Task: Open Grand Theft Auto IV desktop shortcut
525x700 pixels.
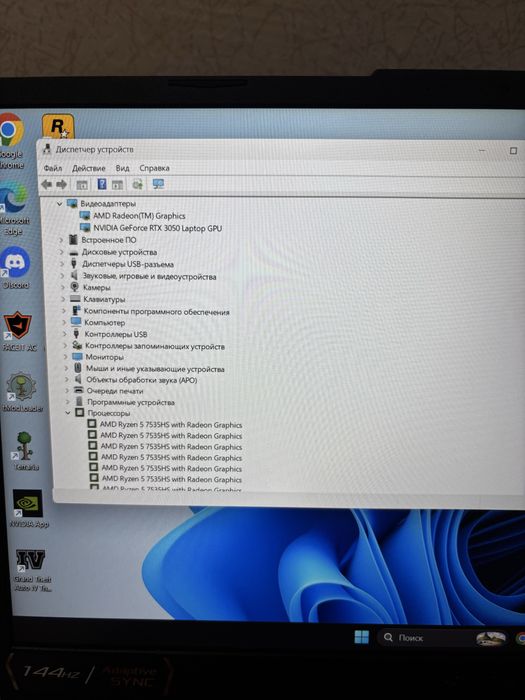Action: point(31,571)
